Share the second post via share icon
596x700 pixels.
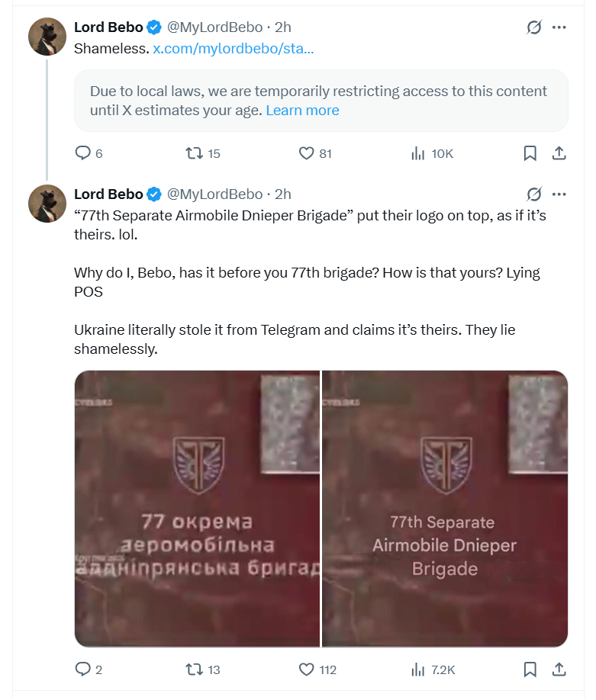tap(559, 669)
